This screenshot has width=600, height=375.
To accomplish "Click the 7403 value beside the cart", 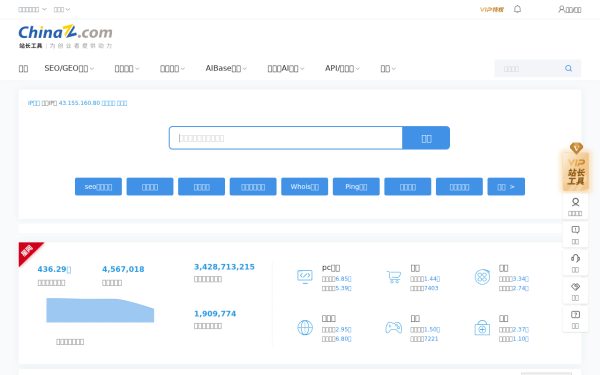I will click(x=431, y=288).
